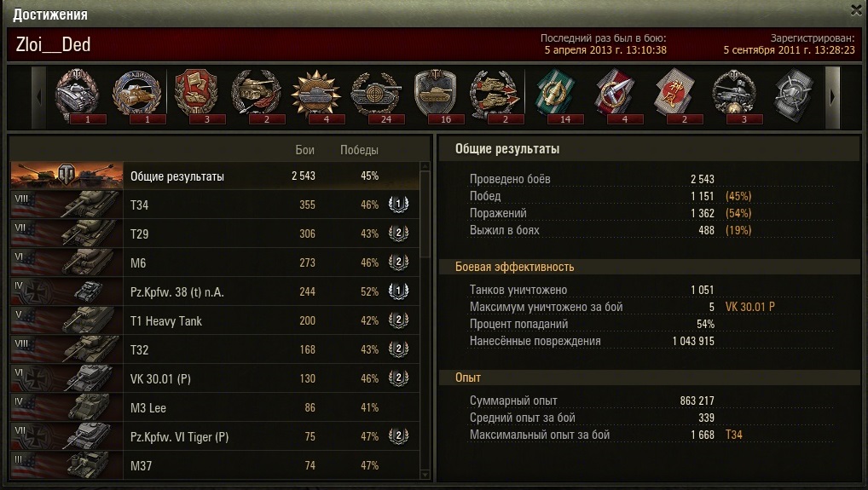Sort the list by Бои column header
This screenshot has height=490, width=868.
point(305,150)
